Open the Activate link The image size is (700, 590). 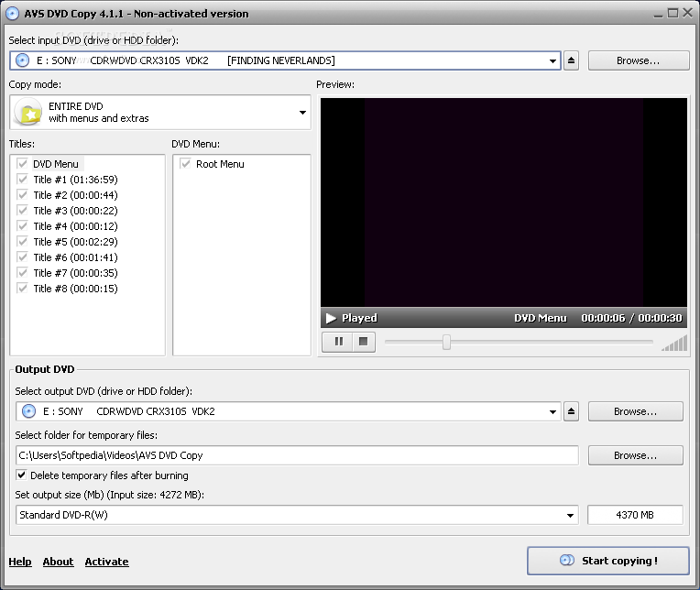(106, 562)
